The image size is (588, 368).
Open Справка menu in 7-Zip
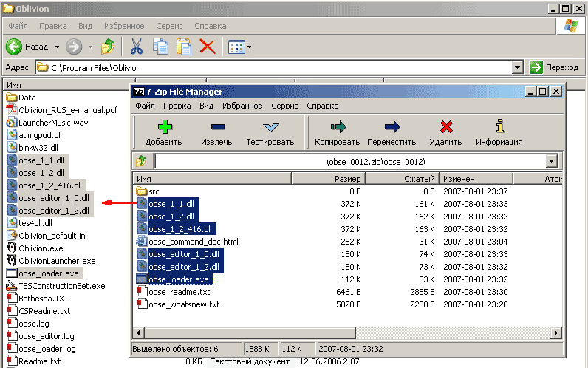point(323,106)
